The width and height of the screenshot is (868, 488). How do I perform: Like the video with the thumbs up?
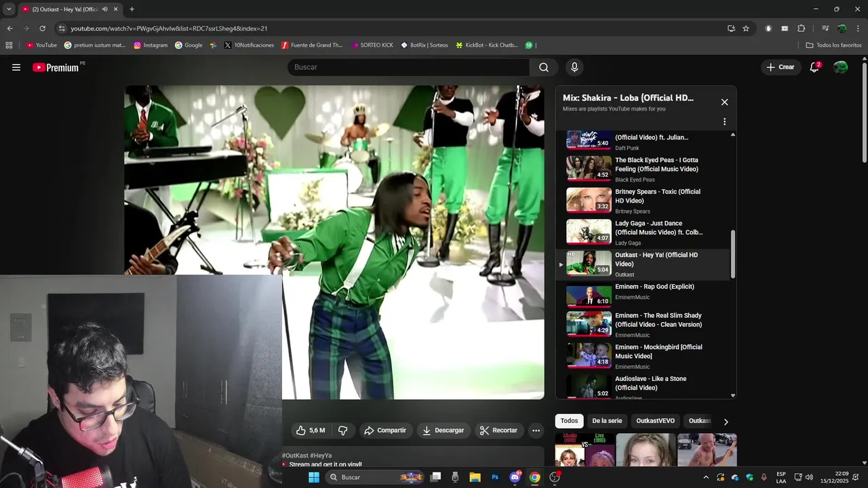(x=311, y=430)
